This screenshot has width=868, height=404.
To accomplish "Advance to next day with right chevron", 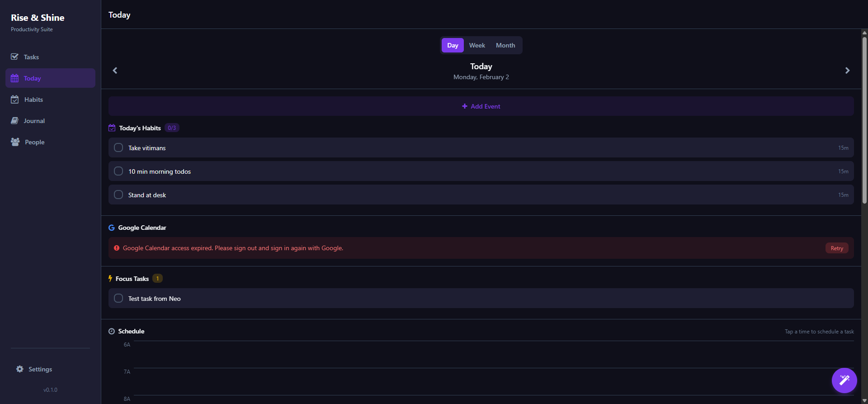I will coord(847,71).
